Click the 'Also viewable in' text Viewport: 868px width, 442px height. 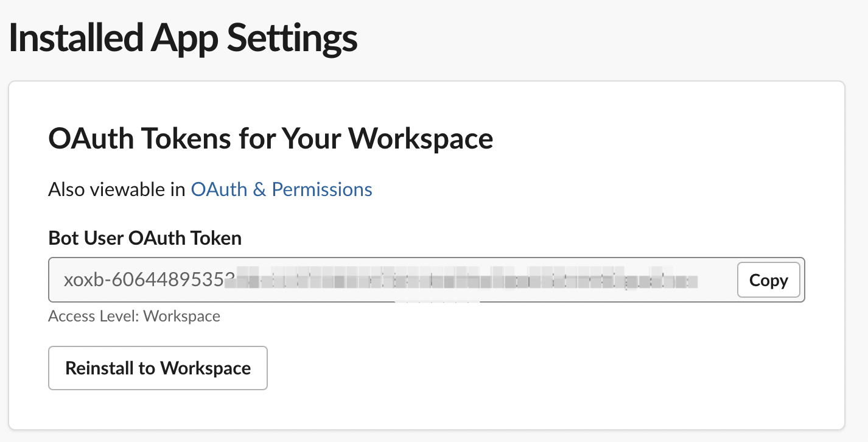coord(117,189)
